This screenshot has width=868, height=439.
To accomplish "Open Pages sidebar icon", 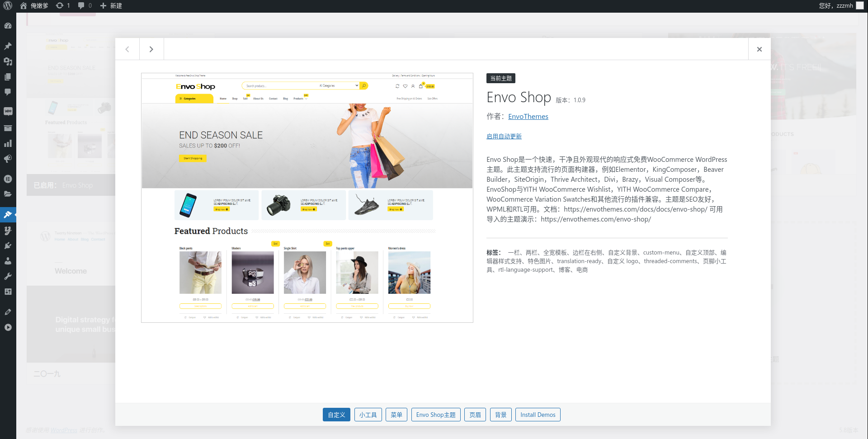I will click(x=8, y=76).
